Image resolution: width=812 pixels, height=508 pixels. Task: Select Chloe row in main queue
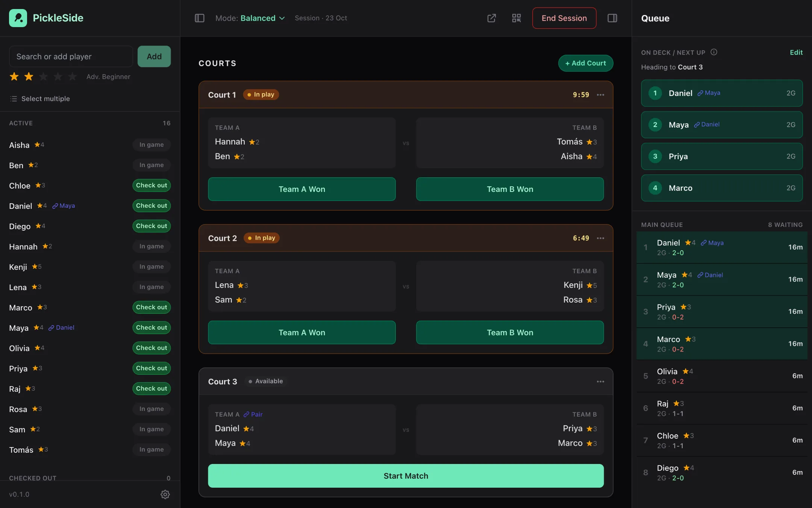click(x=722, y=440)
